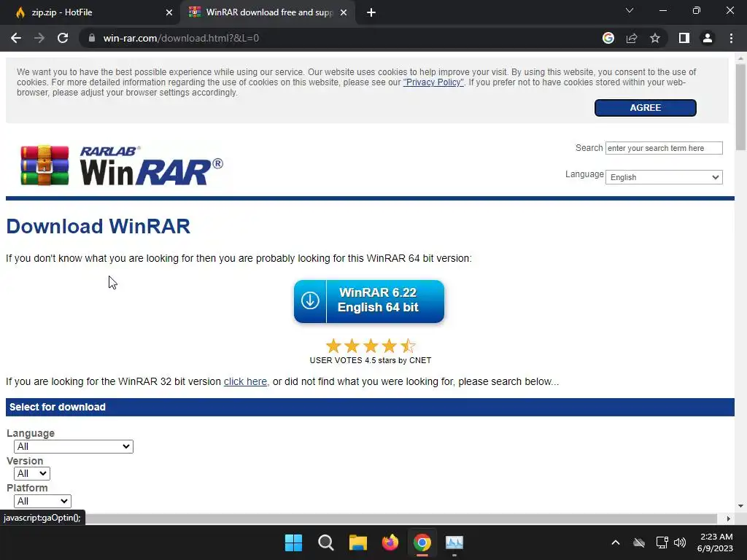747x560 pixels.
Task: Reload the WinRAR download page
Action: click(x=63, y=38)
